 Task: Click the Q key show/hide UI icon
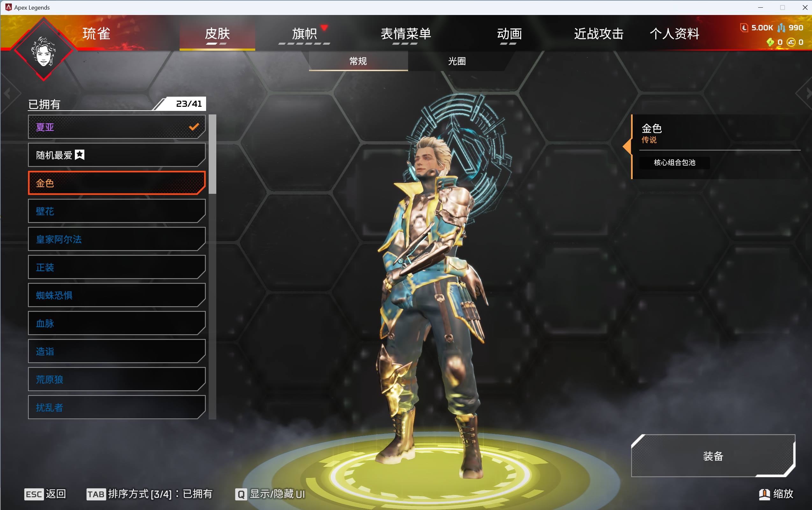pos(241,494)
